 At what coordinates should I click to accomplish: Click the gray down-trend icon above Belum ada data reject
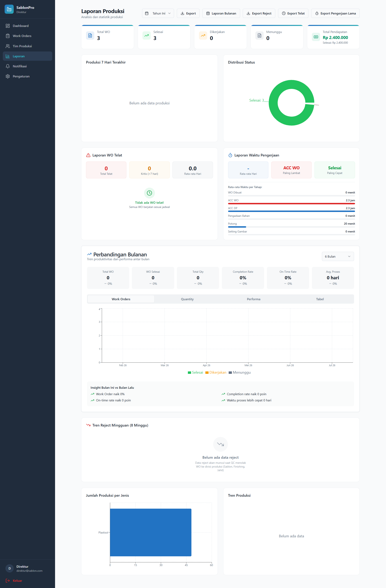coord(220,444)
